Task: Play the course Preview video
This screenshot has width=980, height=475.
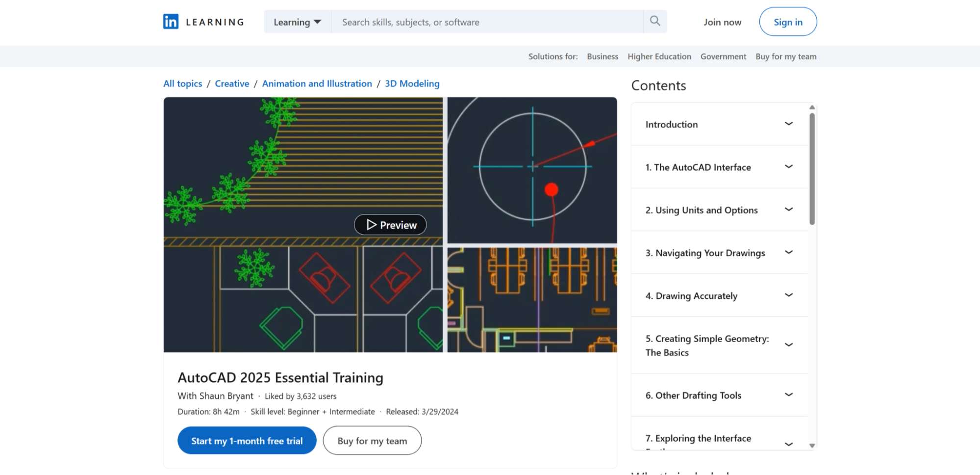Action: click(x=390, y=225)
